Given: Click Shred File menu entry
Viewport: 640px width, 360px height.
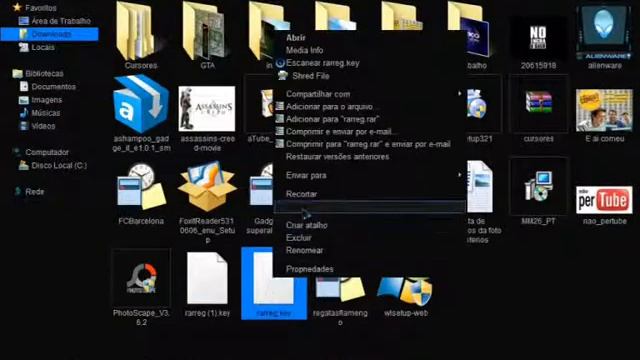Looking at the screenshot, I should coord(311,76).
